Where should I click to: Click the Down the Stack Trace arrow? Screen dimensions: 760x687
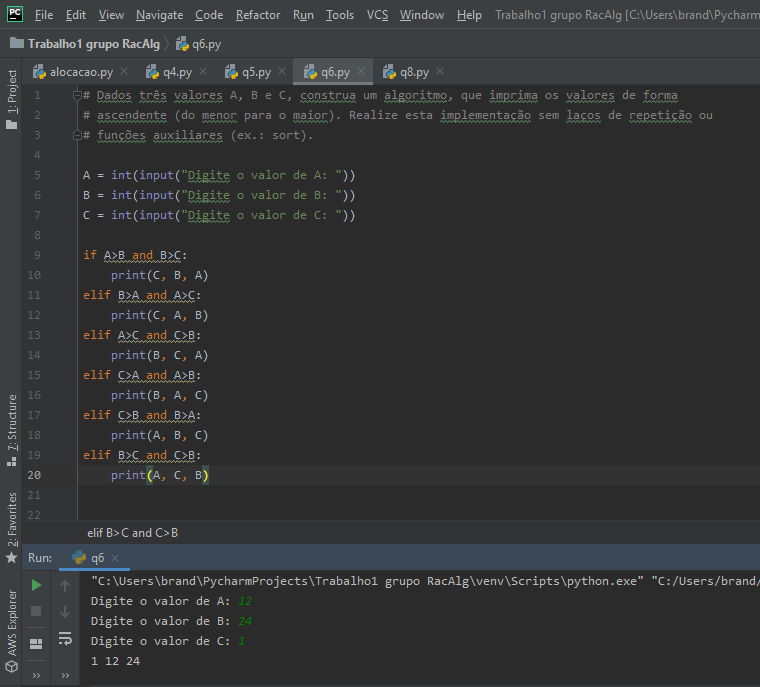[65, 612]
